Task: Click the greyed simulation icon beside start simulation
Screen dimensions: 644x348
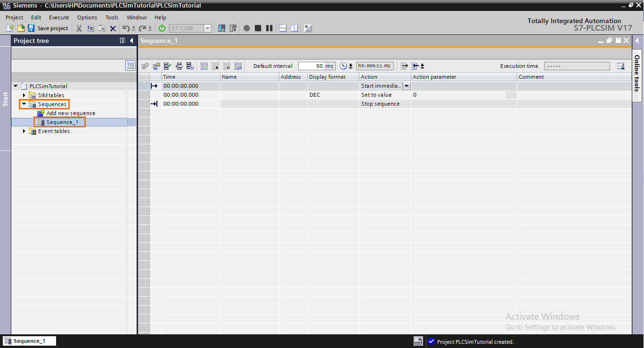Action: tap(233, 28)
